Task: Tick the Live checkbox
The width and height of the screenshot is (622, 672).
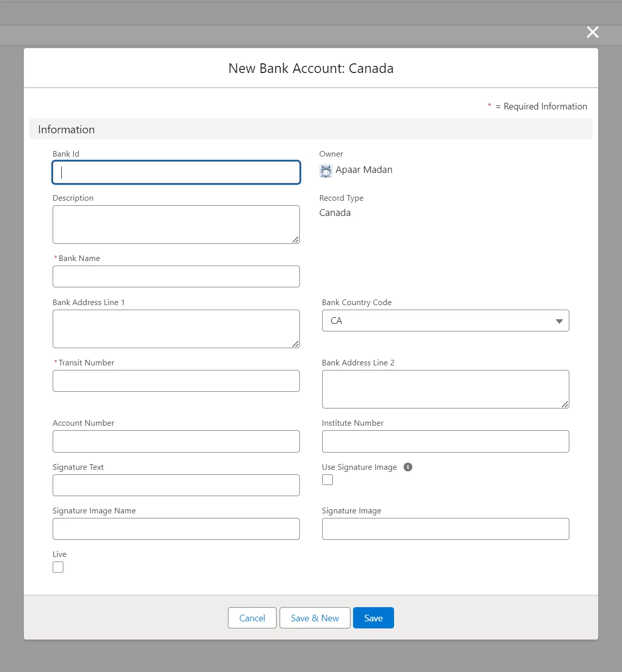Action: pos(58,567)
